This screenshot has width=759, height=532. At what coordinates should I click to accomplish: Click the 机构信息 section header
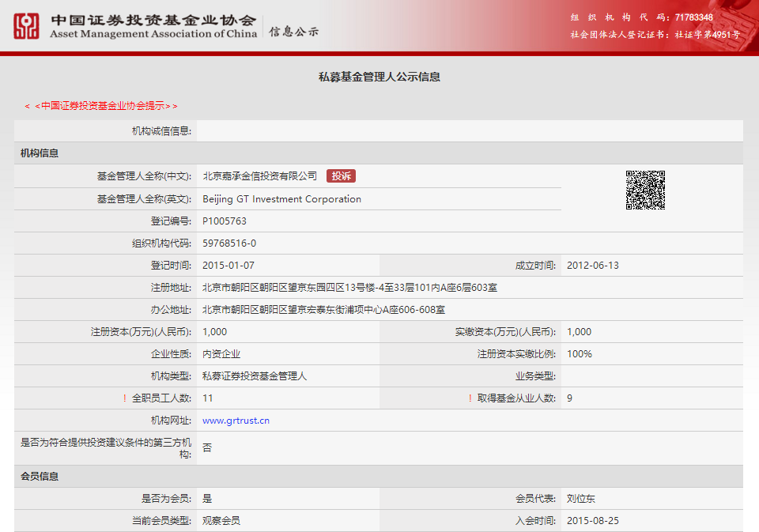[40, 153]
